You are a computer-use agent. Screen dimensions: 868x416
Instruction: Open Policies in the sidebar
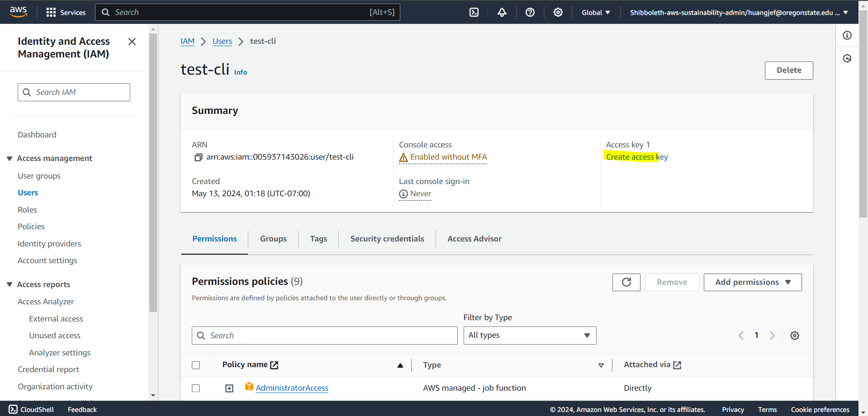(x=31, y=227)
